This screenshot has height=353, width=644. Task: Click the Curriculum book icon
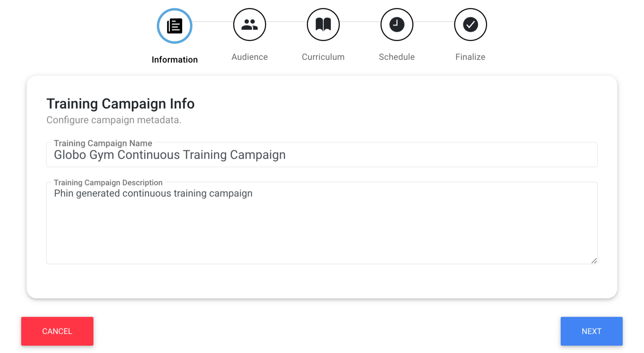(323, 24)
